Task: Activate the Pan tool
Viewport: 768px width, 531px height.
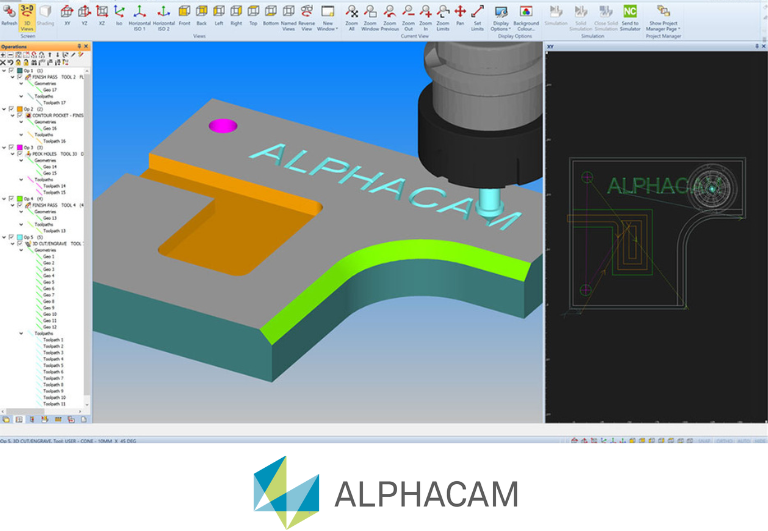Action: pyautogui.click(x=460, y=13)
